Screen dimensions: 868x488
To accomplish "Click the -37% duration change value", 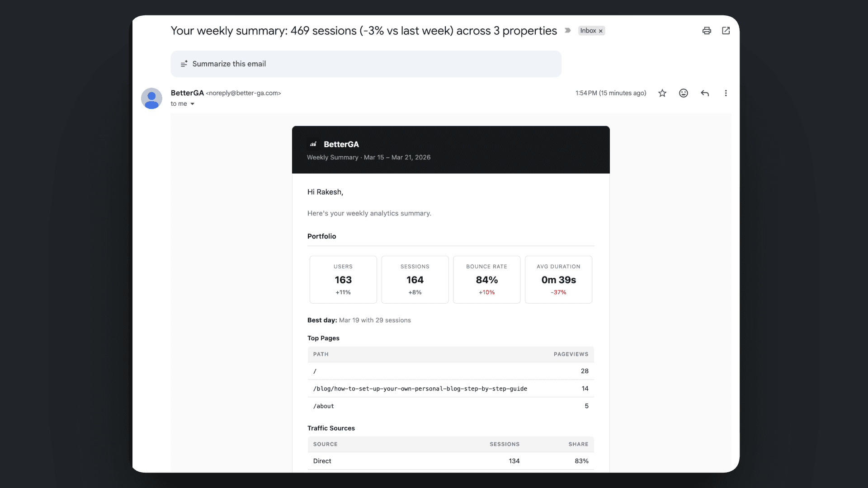I will click(559, 292).
